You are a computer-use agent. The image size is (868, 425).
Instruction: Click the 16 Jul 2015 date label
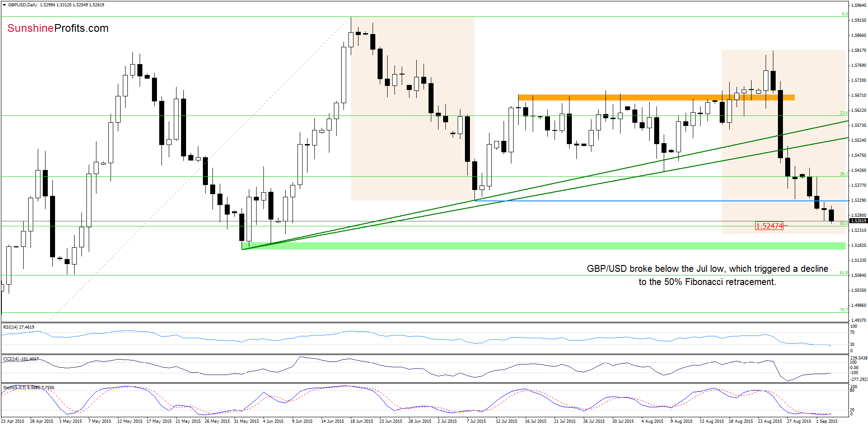535,421
